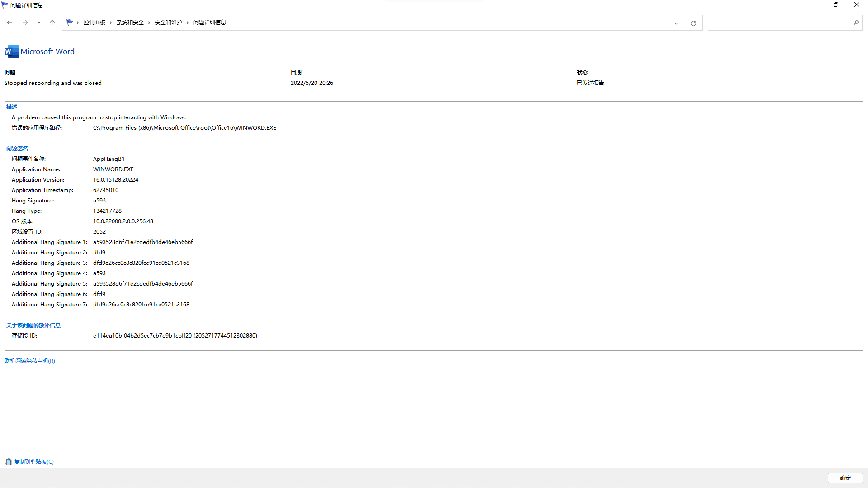The width and height of the screenshot is (868, 488).
Task: Click the search magnifier icon
Action: click(x=855, y=23)
